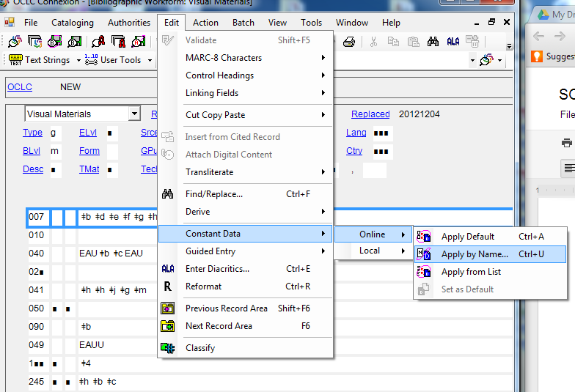575x392 pixels.
Task: Click the binoculars find icon in toolbar
Action: coord(433,41)
